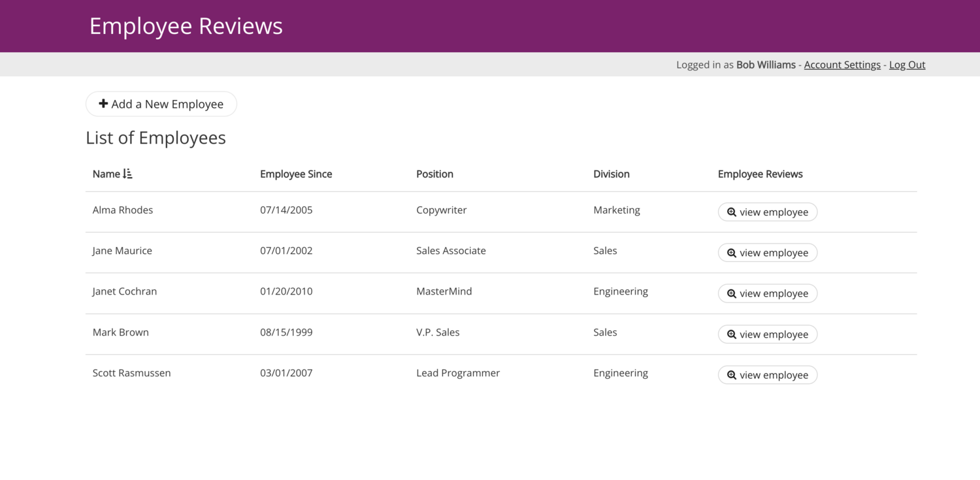Click the magnifier icon in Janet Cochran's row
Screen dimensions: 980x480
tap(731, 293)
